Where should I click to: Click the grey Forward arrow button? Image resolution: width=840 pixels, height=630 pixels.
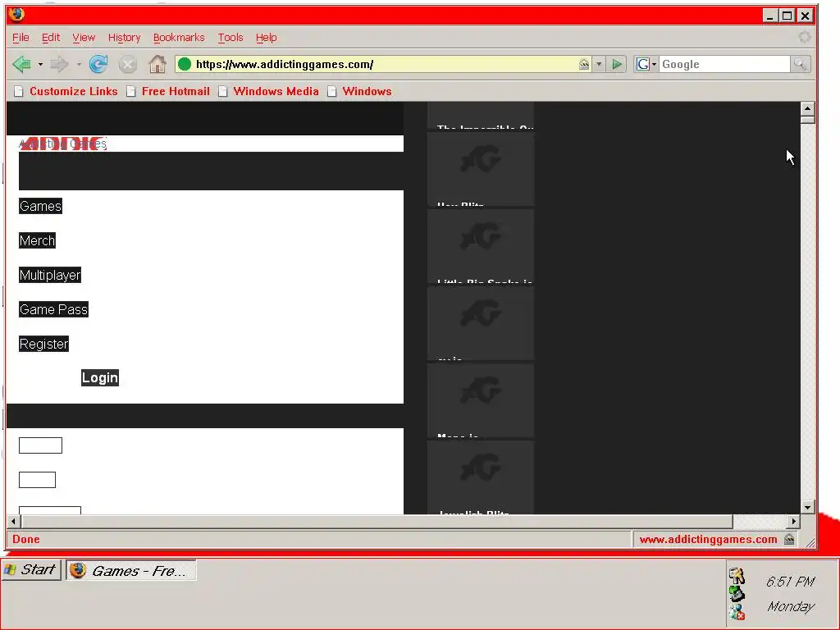(x=59, y=64)
